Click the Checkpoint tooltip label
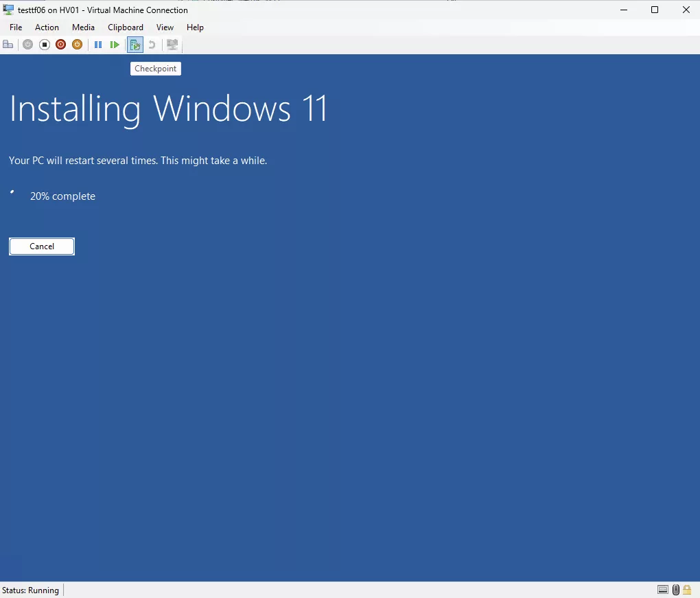The height and width of the screenshot is (598, 700). pos(155,69)
